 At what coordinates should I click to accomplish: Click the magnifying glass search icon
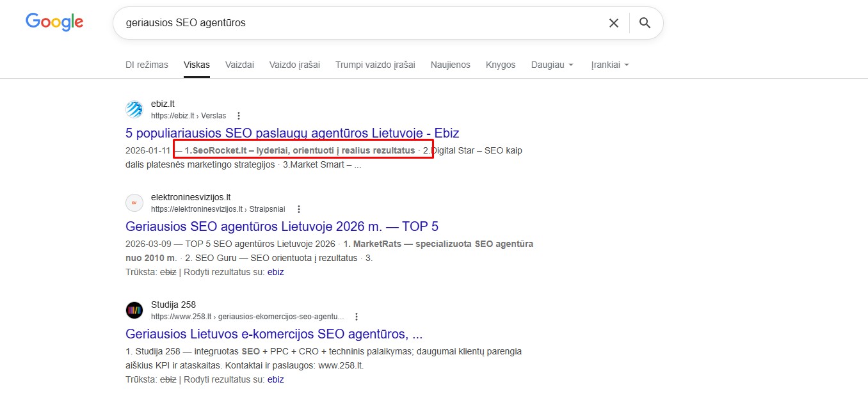(x=645, y=22)
